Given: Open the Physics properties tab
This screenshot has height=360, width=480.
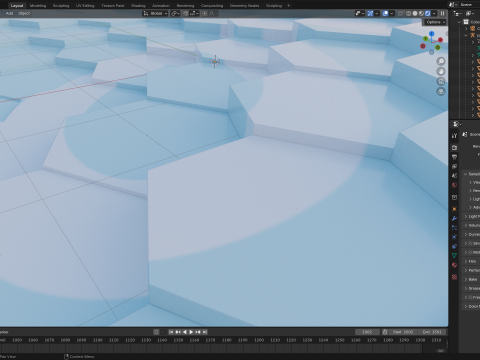Looking at the screenshot, I should (x=454, y=237).
